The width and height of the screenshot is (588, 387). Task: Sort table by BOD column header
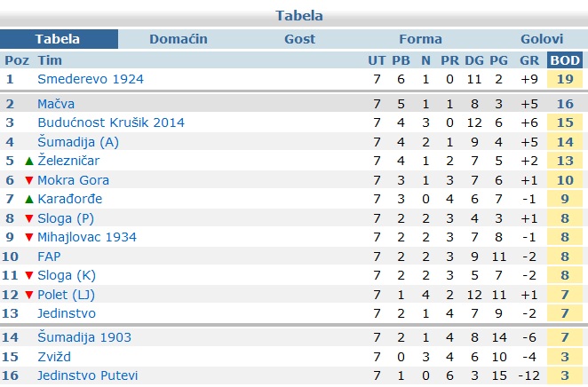[566, 60]
